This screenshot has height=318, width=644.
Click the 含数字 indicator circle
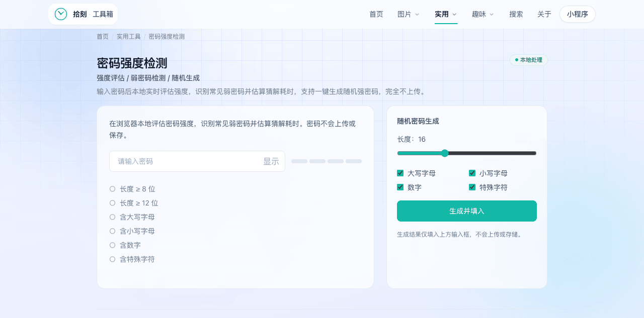[x=112, y=245]
